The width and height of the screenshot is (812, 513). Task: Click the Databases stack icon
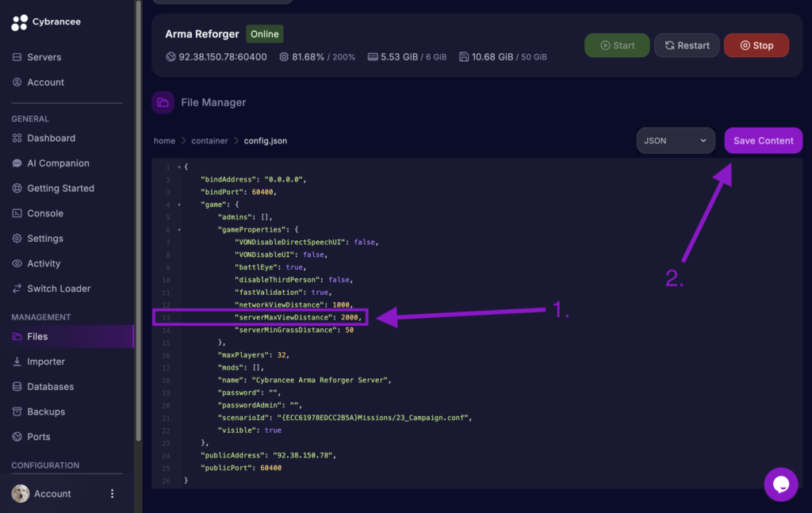click(17, 387)
